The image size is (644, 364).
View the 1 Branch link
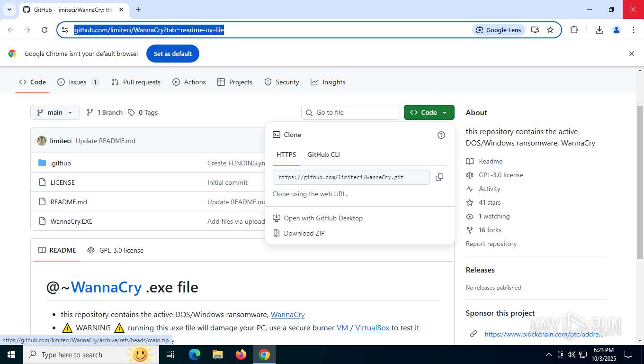[x=105, y=112]
